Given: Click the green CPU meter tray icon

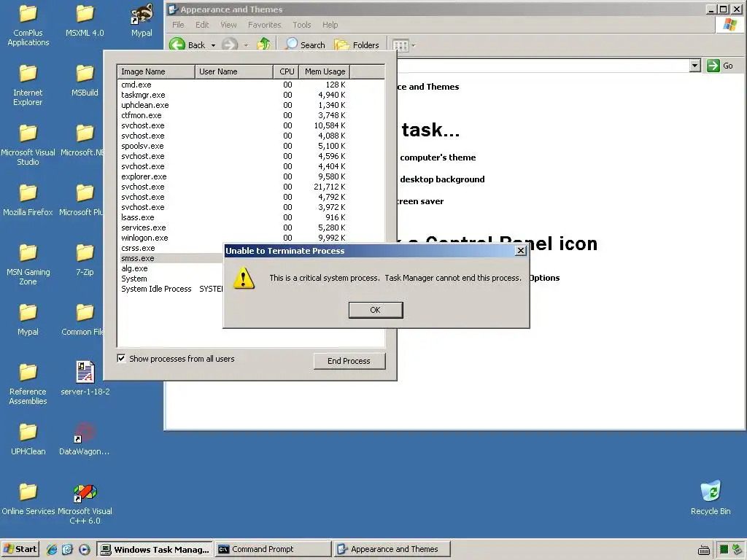Looking at the screenshot, I should click(x=724, y=550).
